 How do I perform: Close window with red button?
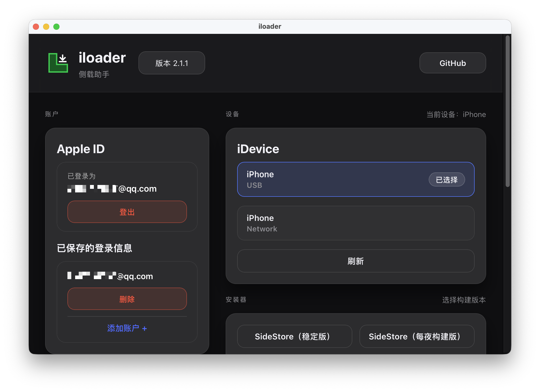click(36, 27)
